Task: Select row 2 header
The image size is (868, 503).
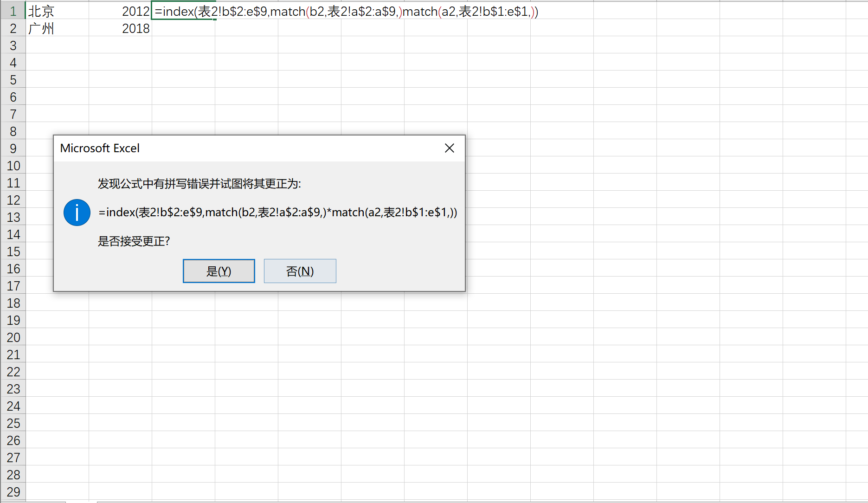Action: pos(13,28)
